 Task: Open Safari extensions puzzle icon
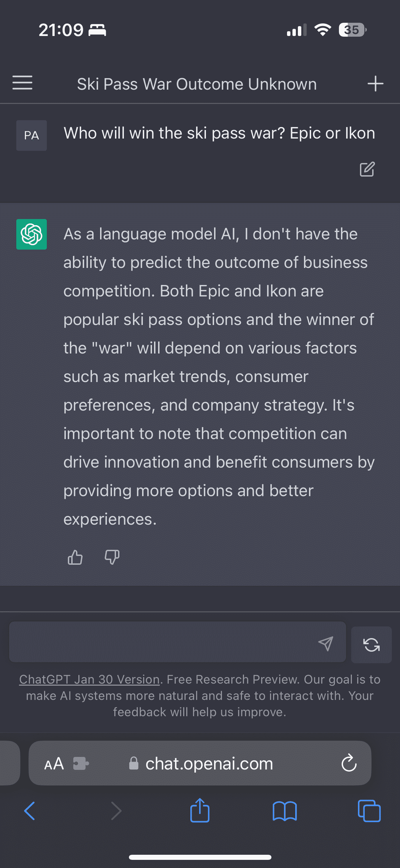tap(81, 763)
